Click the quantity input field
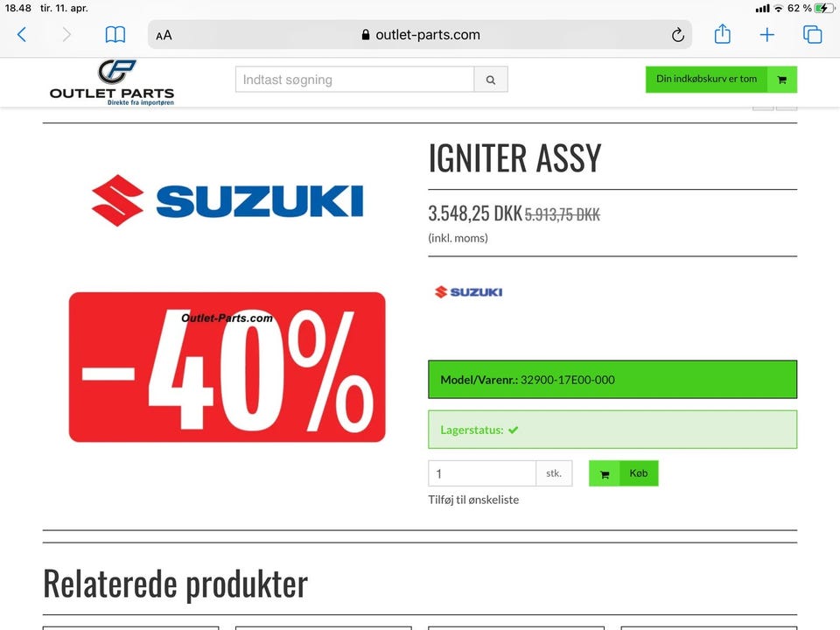 [x=481, y=473]
